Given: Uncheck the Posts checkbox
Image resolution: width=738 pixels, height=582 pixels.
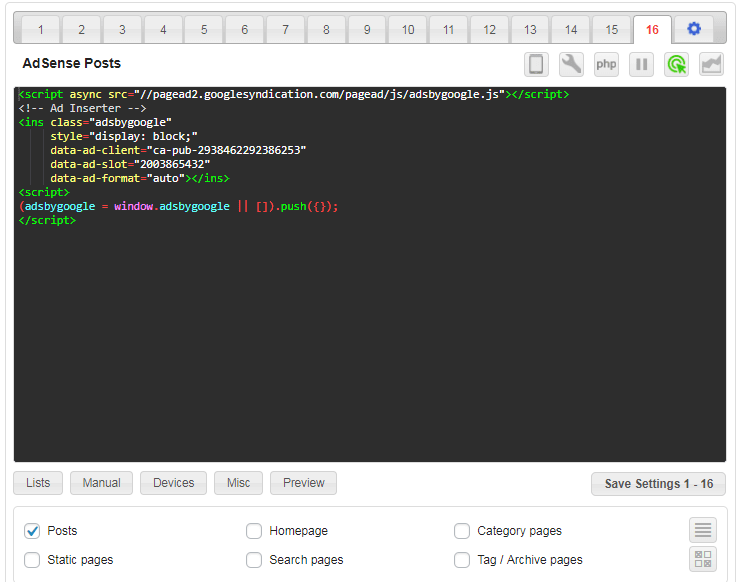Looking at the screenshot, I should pos(32,531).
